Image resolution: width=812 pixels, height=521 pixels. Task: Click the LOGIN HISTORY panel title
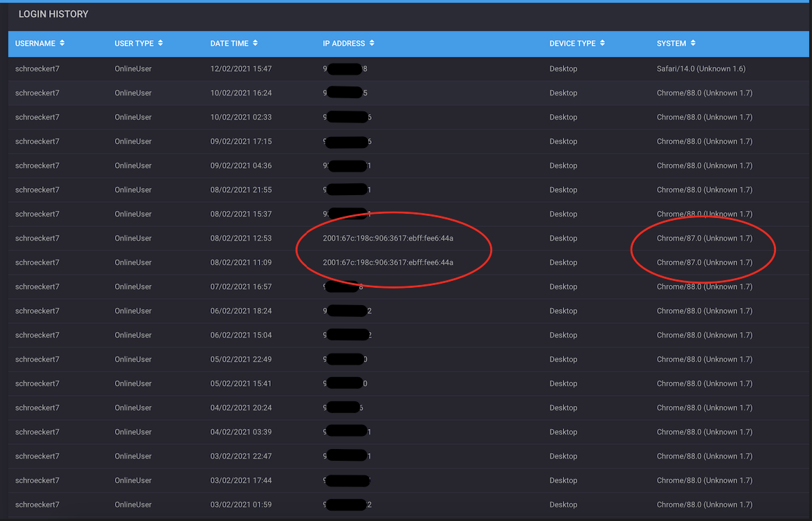click(53, 14)
